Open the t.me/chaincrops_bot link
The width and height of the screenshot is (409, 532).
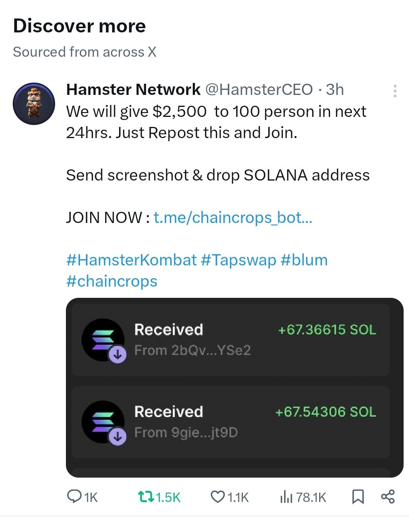click(x=233, y=218)
